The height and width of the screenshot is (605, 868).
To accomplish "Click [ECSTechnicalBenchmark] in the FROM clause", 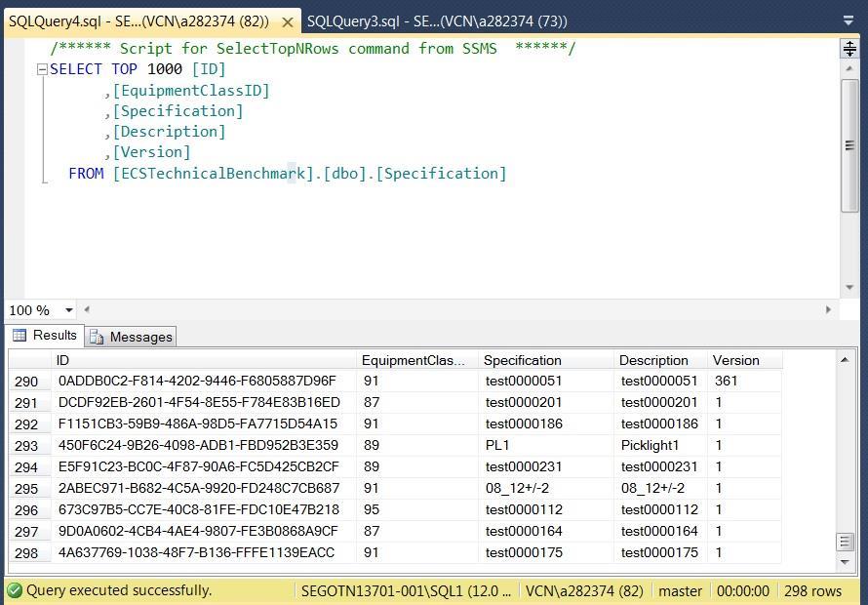I will coord(214,174).
